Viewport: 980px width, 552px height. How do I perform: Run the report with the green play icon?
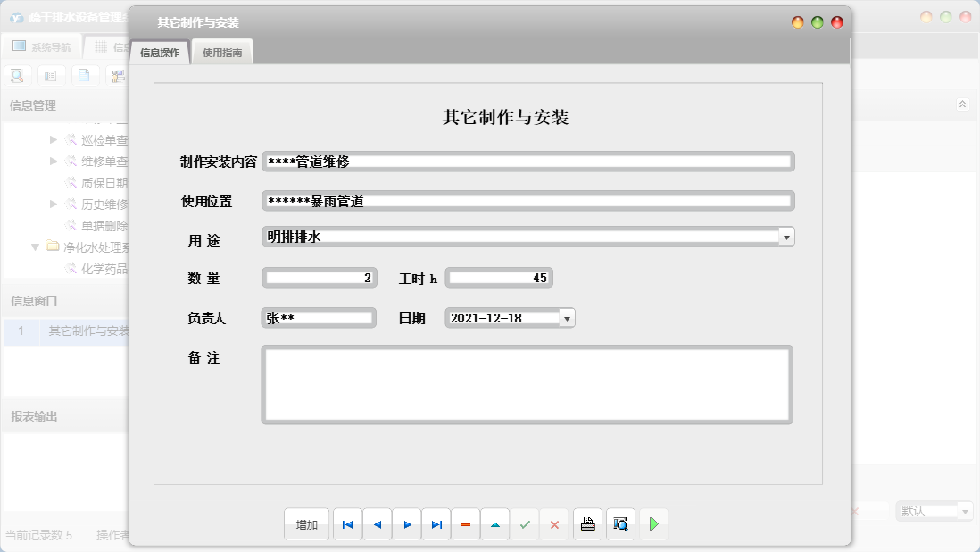(x=653, y=524)
